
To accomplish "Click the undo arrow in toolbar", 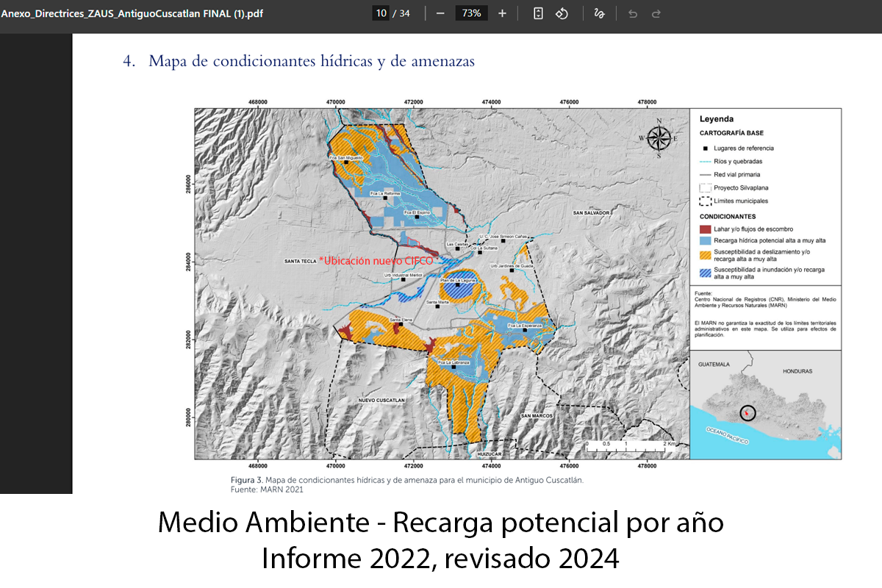I will click(x=633, y=13).
